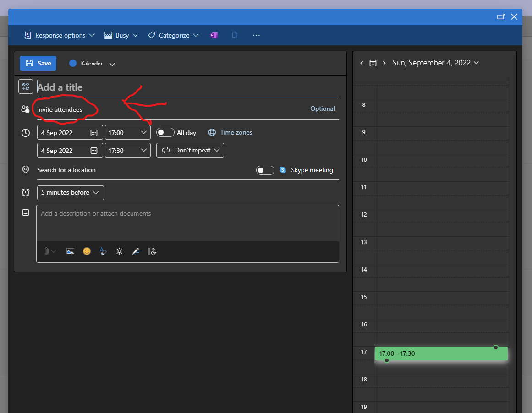The image size is (532, 413).
Task: Click the sun icon to toggle editor light mode
Action: coord(120,251)
